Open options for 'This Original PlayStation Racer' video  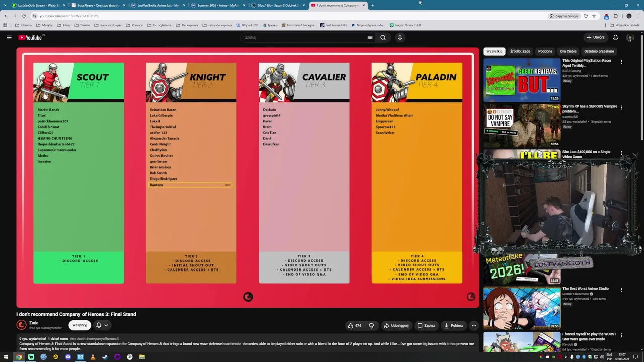point(621,62)
